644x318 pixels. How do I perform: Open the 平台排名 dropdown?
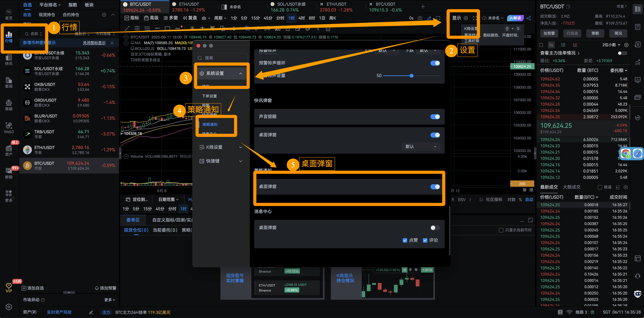click(x=50, y=5)
